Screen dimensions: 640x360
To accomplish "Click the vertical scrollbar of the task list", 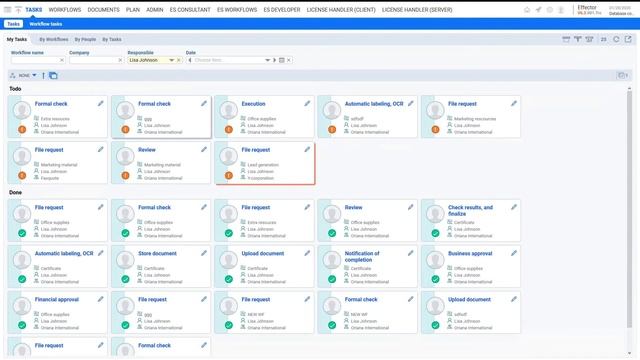I will click(629, 208).
